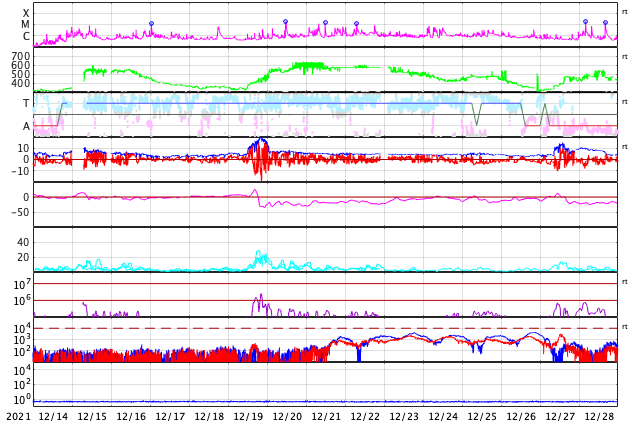Click the flare marker circle just before 12/20
The height and width of the screenshot is (424, 634).
pos(285,21)
